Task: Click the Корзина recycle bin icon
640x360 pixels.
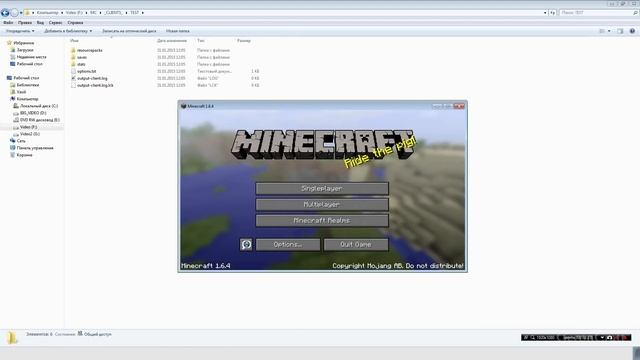Action: (x=12, y=155)
